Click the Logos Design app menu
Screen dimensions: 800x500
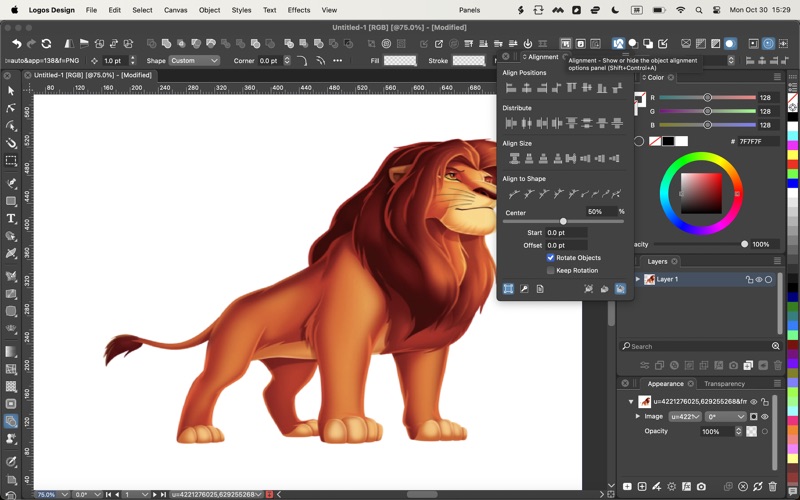52,10
